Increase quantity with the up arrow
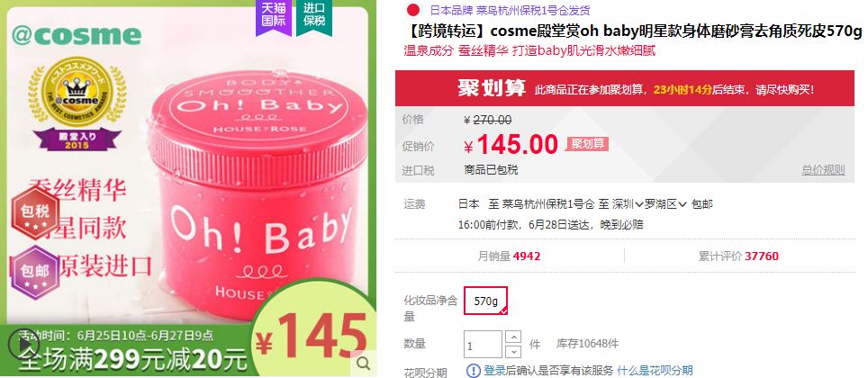This screenshot has width=868, height=378. click(x=514, y=337)
